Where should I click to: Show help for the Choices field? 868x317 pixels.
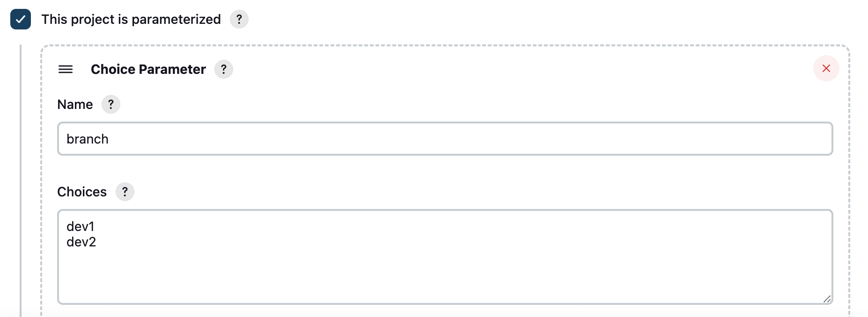tap(125, 192)
